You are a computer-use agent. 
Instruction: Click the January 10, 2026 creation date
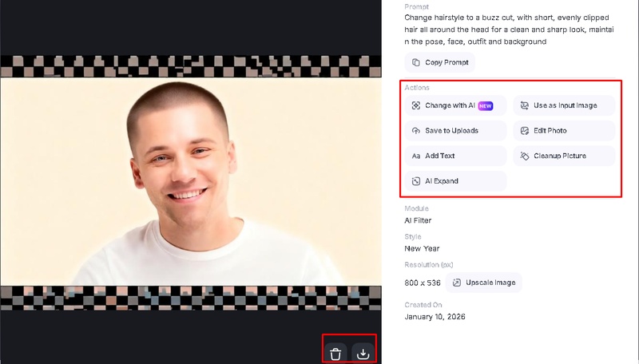[435, 317]
